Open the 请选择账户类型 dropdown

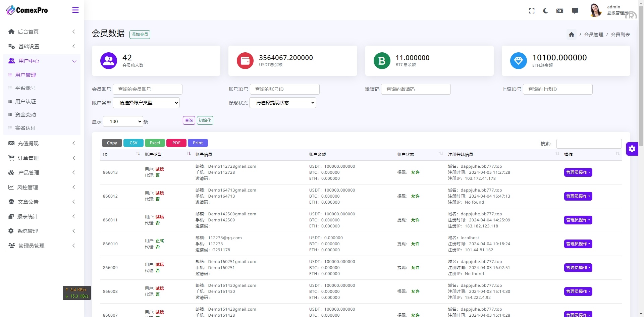click(x=146, y=103)
